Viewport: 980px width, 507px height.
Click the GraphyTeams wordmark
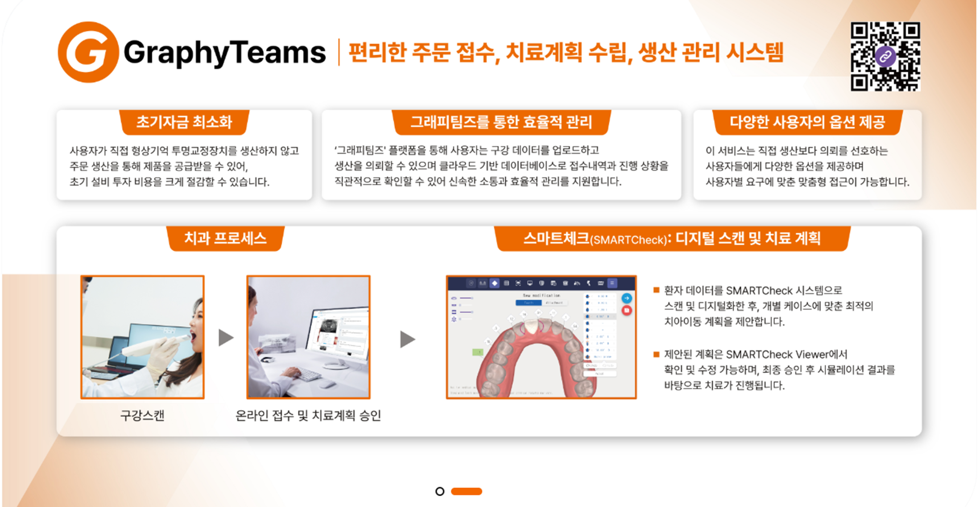tap(225, 52)
